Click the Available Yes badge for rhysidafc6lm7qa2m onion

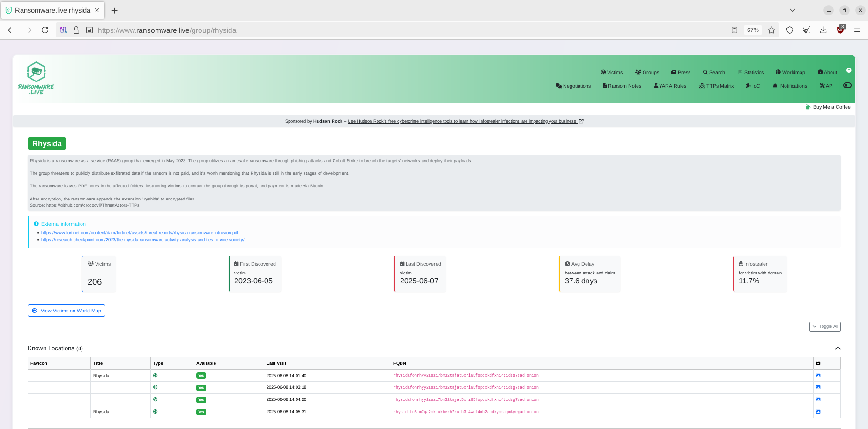(200, 412)
